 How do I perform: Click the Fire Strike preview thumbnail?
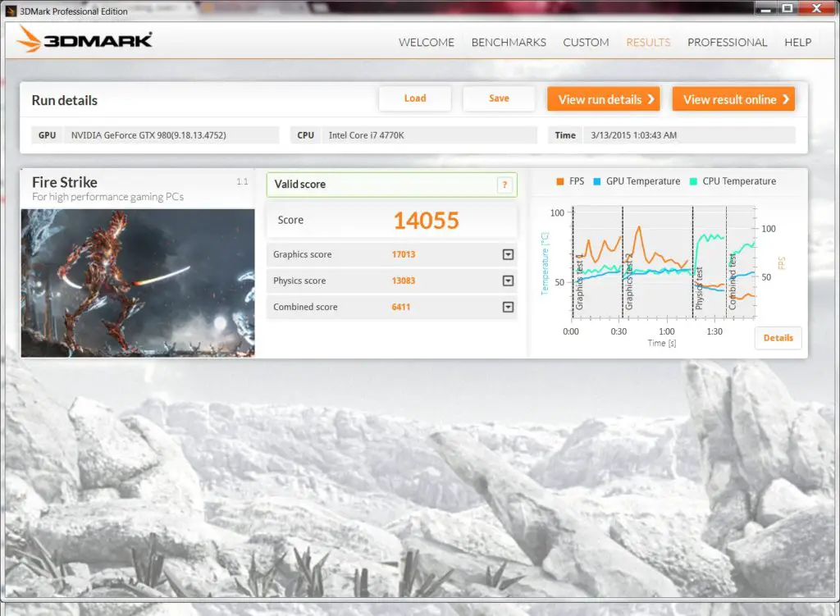(x=138, y=283)
